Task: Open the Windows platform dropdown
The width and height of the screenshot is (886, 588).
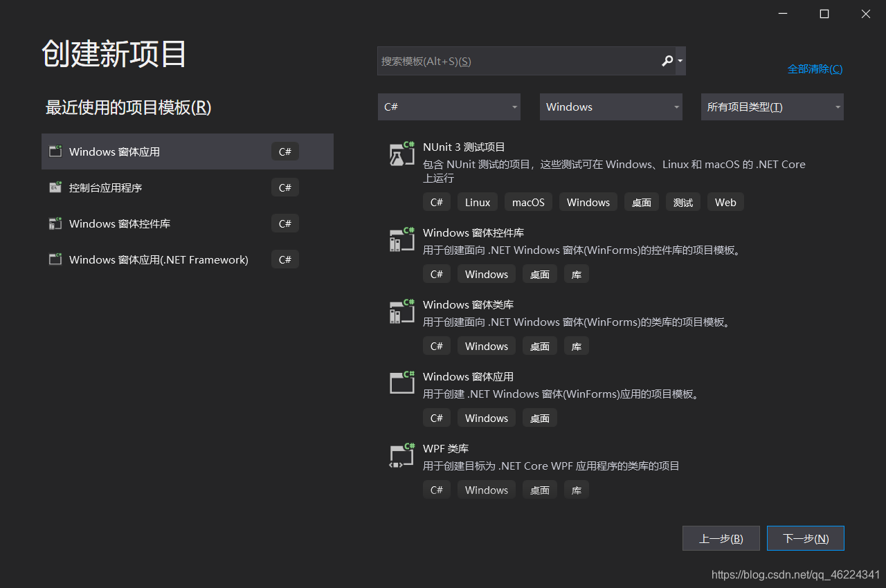Action: 611,107
